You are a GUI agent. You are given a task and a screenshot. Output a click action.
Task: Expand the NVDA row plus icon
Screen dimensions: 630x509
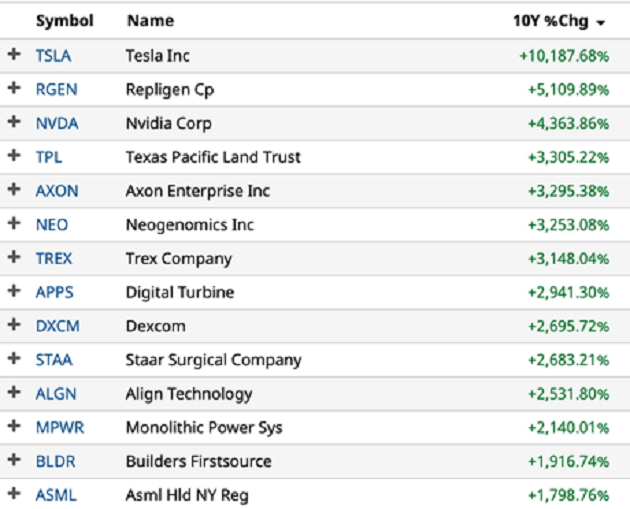14,123
